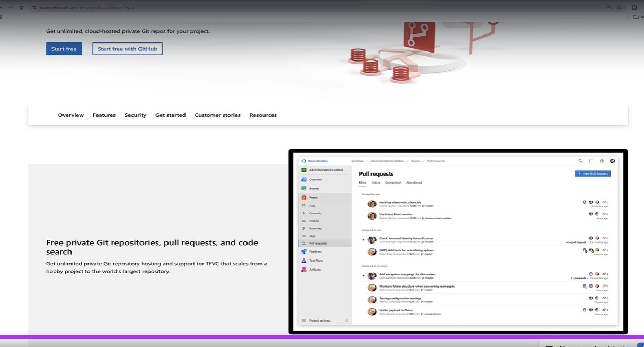Screen dimensions: 644x347
Task: Open Boards in the DevOps sidebar
Action: (314, 188)
